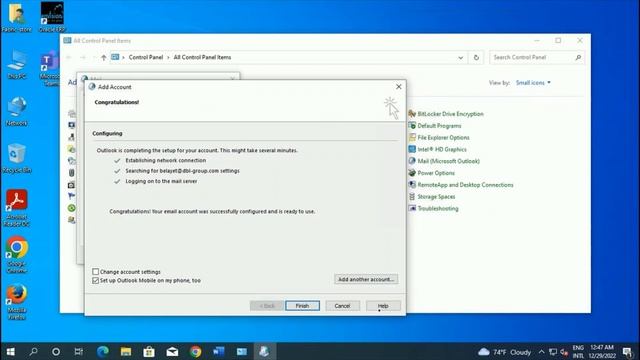Check the Change account settings box
This screenshot has height=360, width=640.
click(x=96, y=271)
